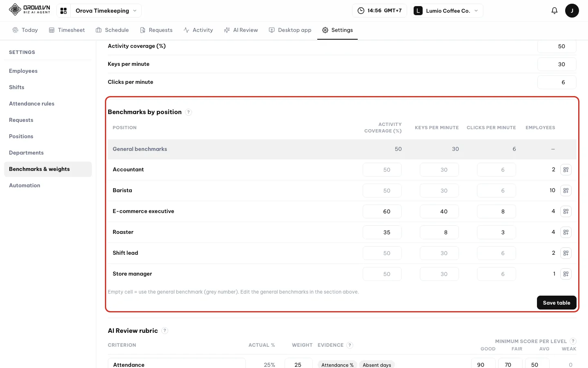Click the help icon beside Benchmarks by position
Viewport: 588px width, 368px height.
(188, 112)
